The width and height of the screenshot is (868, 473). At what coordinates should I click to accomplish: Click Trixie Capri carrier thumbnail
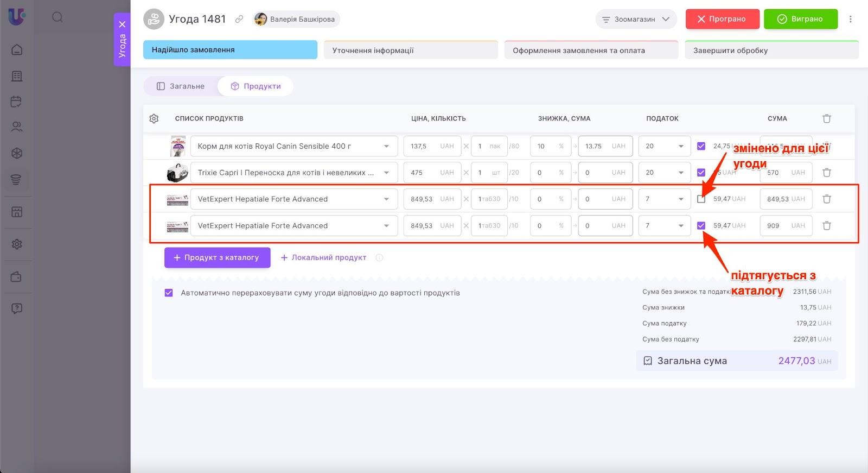point(177,173)
